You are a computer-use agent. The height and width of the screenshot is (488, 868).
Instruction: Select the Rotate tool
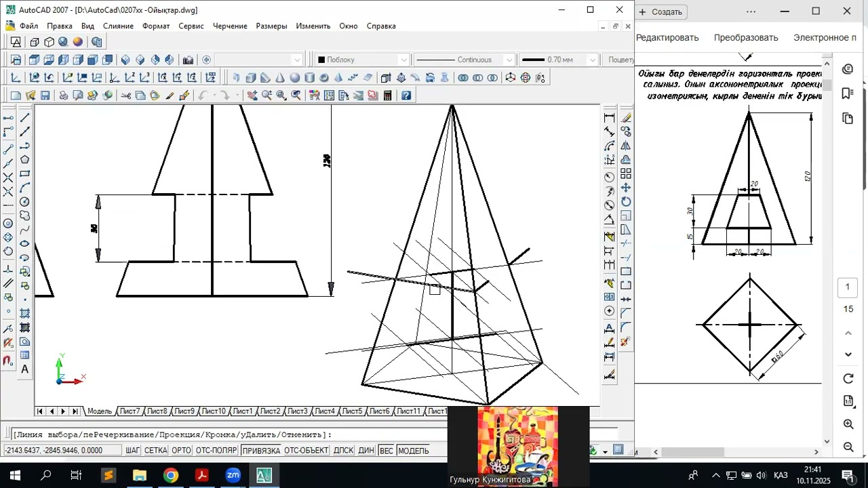point(626,202)
